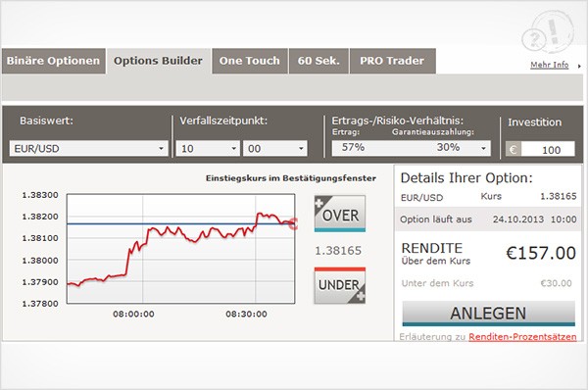The image size is (588, 390).
Task: Click the question and exclamation help icon
Action: click(548, 31)
